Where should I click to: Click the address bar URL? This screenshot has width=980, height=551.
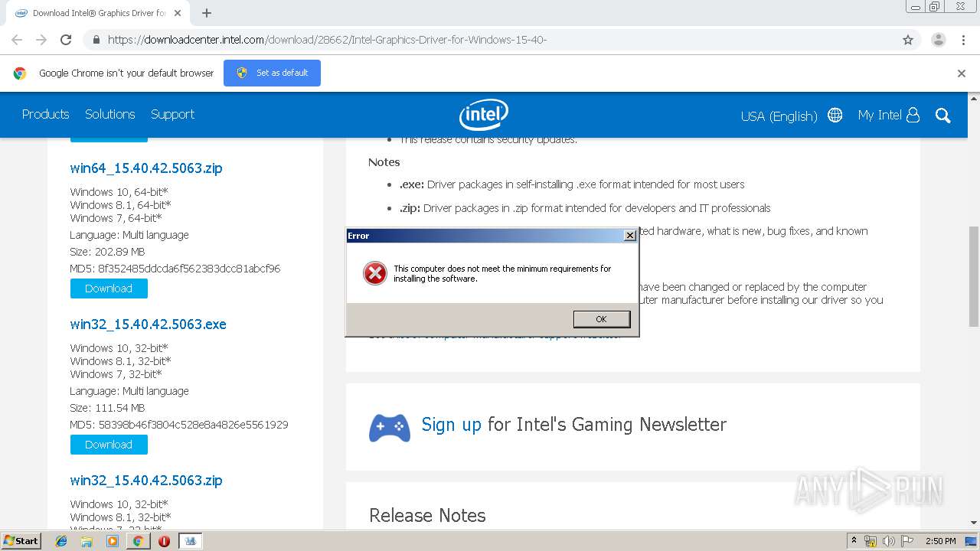pyautogui.click(x=327, y=40)
